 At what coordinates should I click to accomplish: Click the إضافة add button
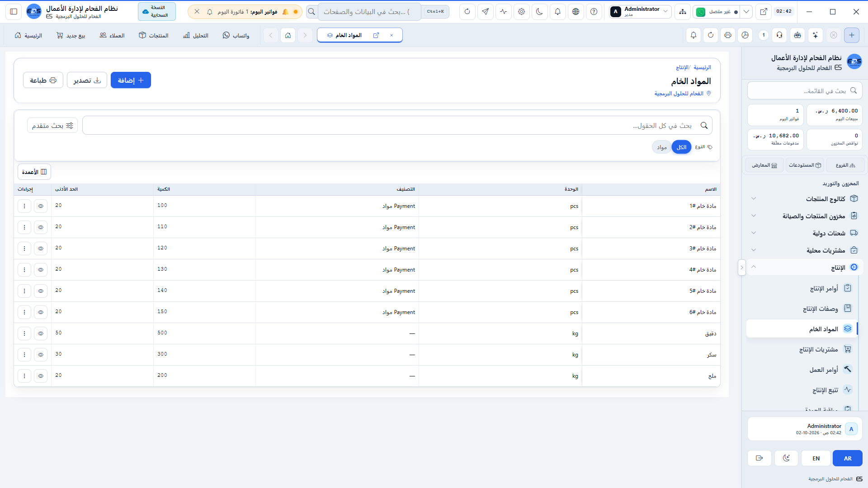click(131, 80)
